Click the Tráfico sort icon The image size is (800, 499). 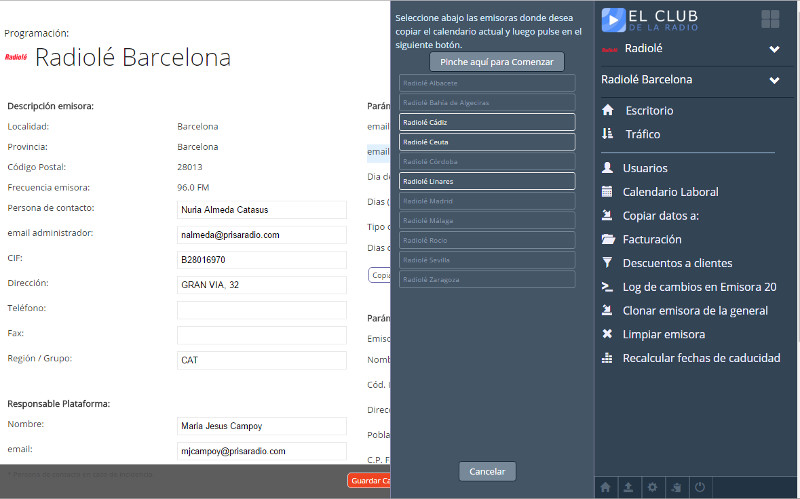click(608, 134)
